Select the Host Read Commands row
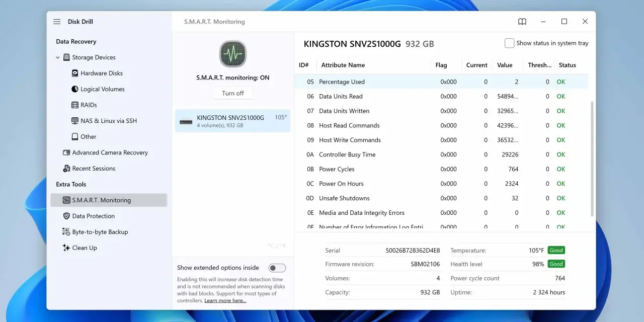This screenshot has height=322, width=644. [x=441, y=125]
